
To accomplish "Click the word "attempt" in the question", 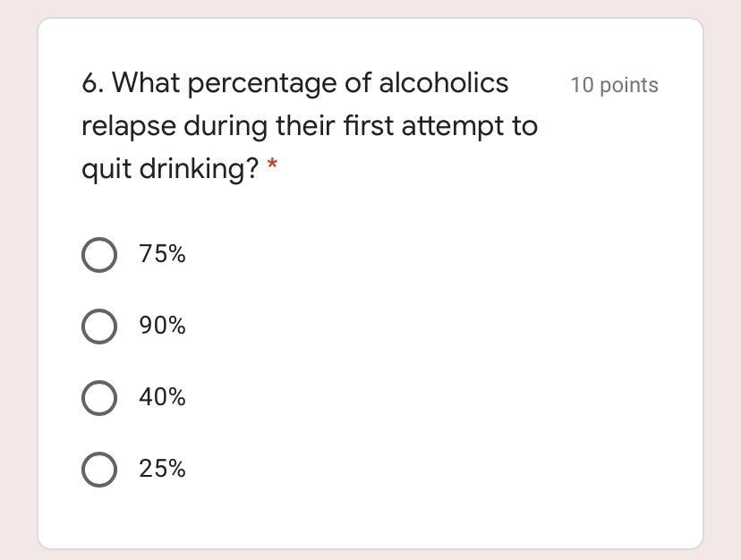I will [x=452, y=126].
